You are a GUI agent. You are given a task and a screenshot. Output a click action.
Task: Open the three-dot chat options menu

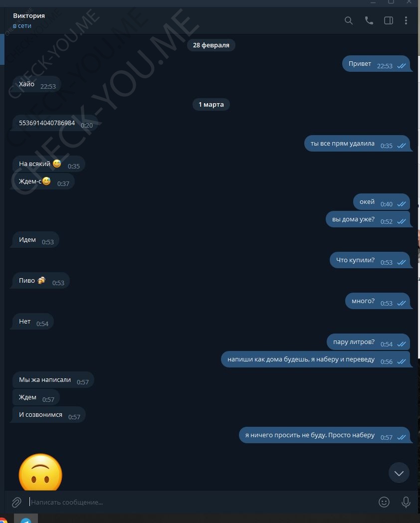pos(406,20)
